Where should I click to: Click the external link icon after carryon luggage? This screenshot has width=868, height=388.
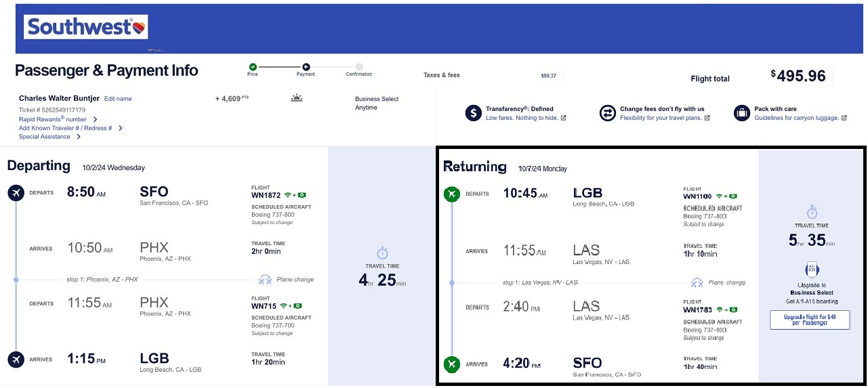(x=844, y=118)
